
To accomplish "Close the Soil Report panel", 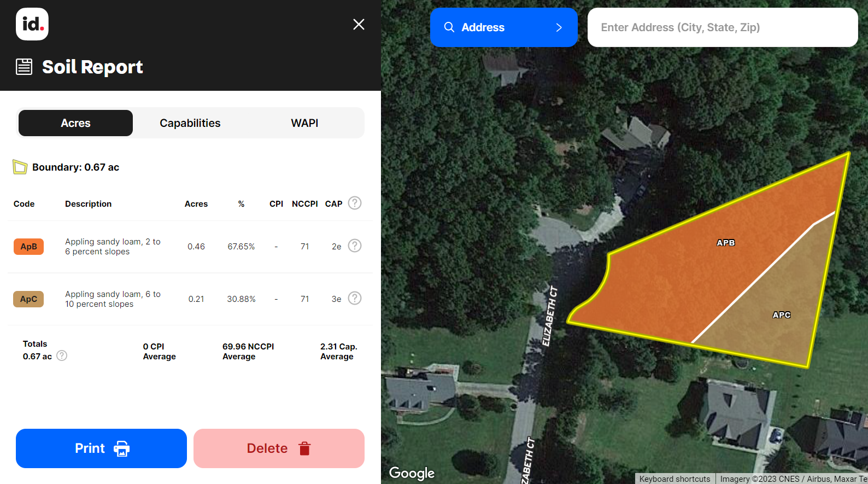I will pos(359,24).
